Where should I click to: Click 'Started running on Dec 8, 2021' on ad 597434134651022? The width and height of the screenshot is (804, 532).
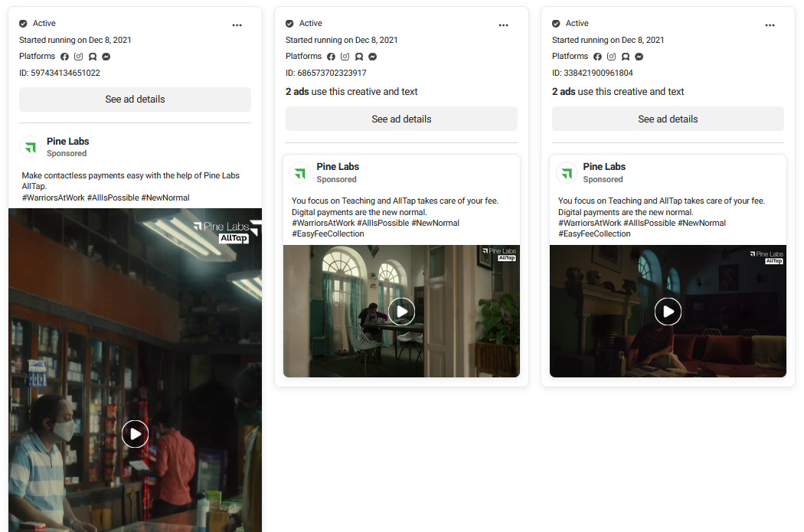pyautogui.click(x=75, y=40)
